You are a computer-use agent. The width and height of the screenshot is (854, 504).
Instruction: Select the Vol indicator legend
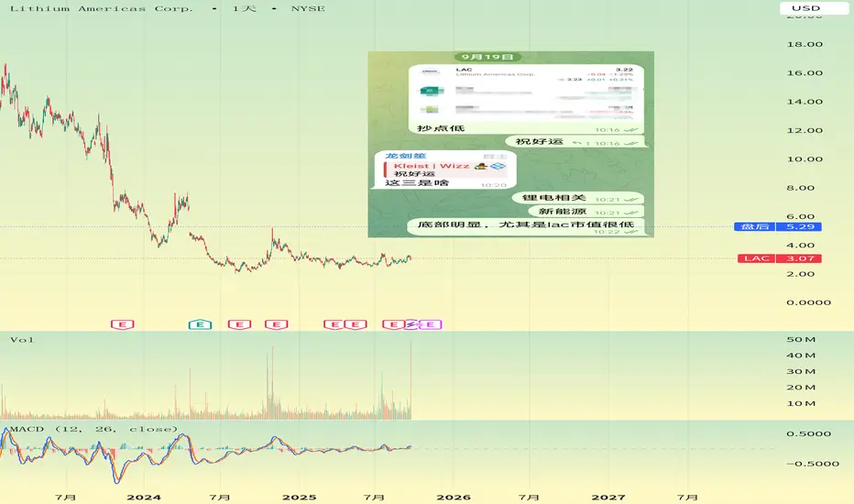22,339
